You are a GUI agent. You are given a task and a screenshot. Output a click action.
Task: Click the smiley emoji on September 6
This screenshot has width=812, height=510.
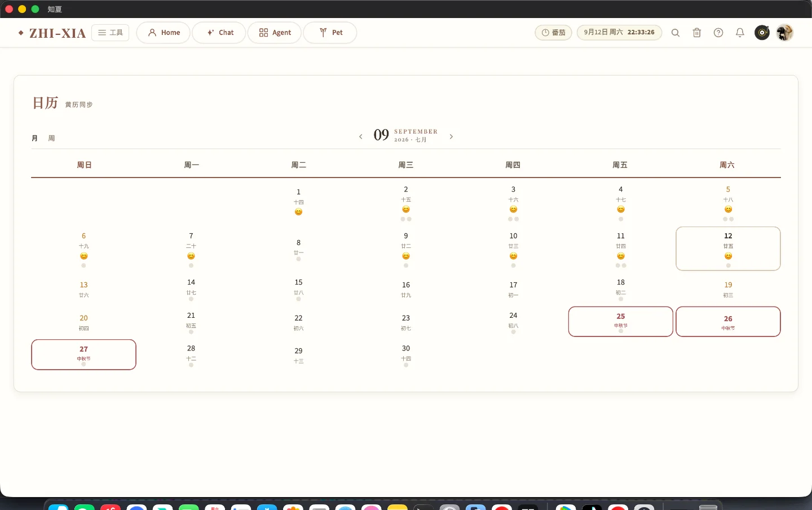pyautogui.click(x=84, y=256)
